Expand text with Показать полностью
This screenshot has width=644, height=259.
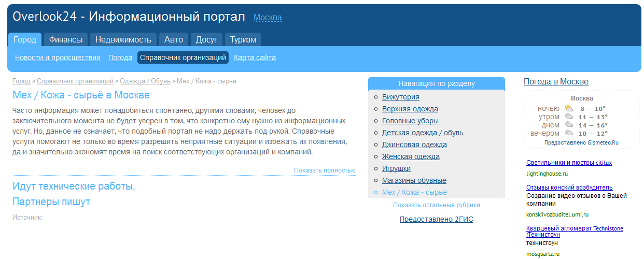325,170
